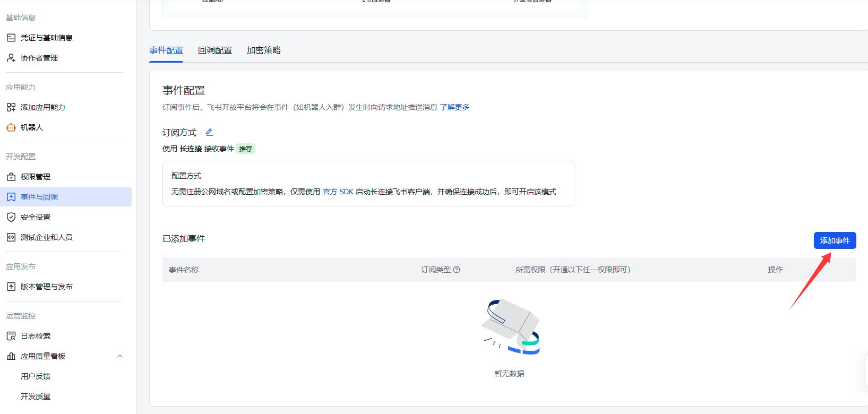The width and height of the screenshot is (868, 414).
Task: Click the 运营监控 sidebar group label
Action: tap(21, 316)
